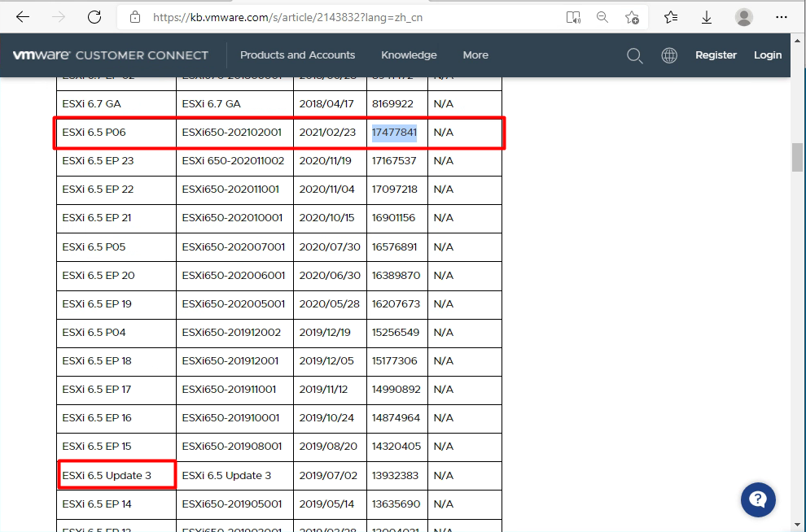Reload the current page

pyautogui.click(x=94, y=17)
